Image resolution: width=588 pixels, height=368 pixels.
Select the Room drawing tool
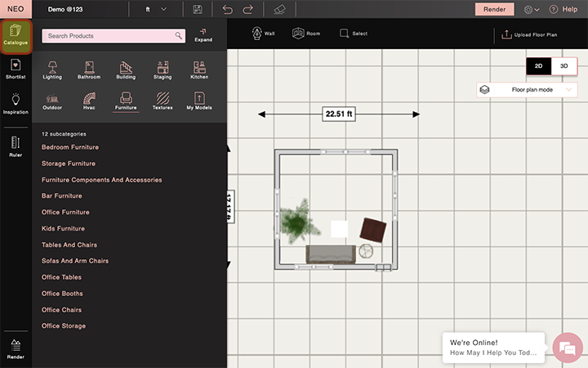[306, 34]
